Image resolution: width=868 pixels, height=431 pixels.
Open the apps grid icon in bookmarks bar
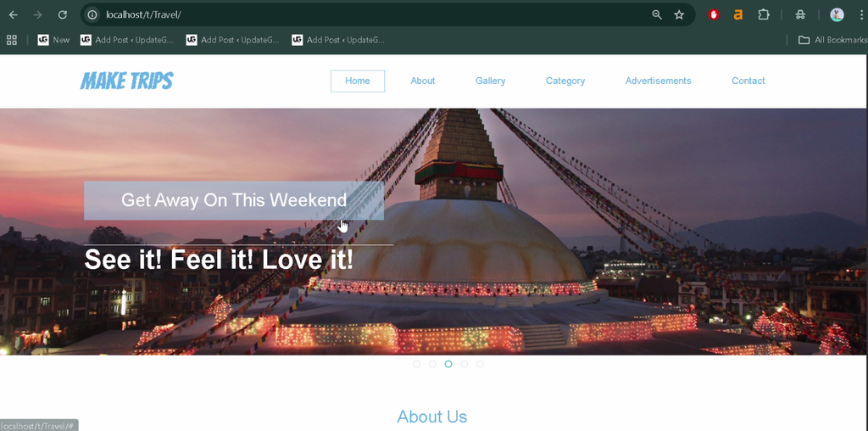coord(12,40)
